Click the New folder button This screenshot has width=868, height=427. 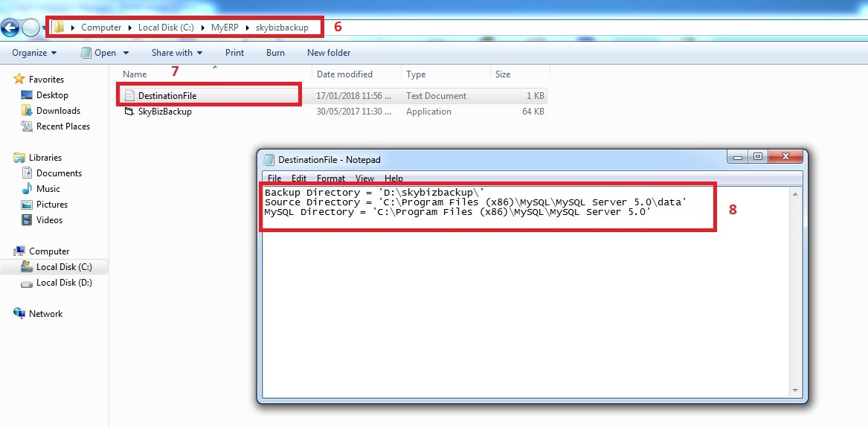pyautogui.click(x=329, y=53)
